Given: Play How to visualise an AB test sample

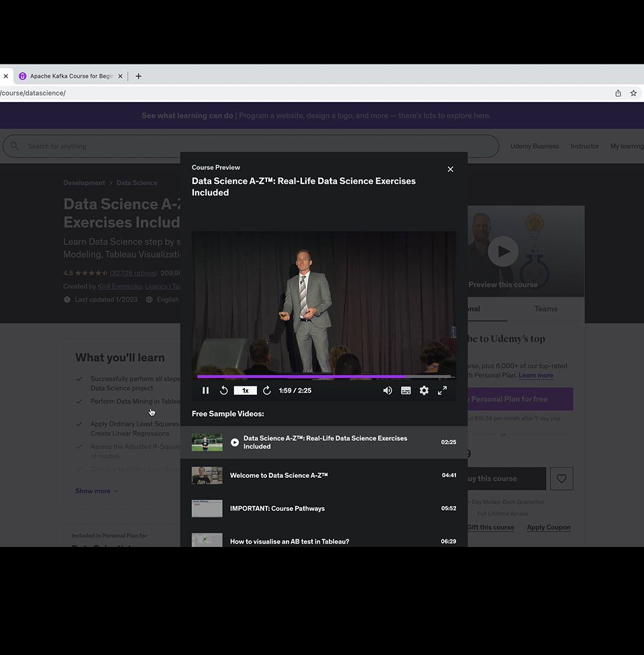Looking at the screenshot, I should [x=323, y=539].
